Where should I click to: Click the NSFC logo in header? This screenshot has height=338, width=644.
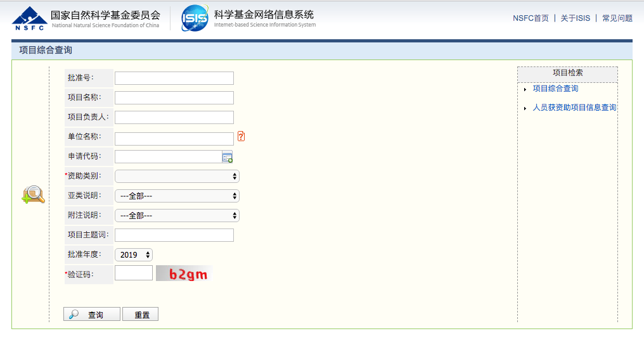tap(29, 19)
